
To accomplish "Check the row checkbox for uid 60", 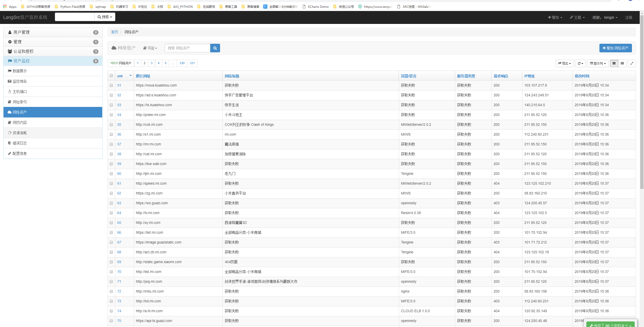I will [x=111, y=174].
